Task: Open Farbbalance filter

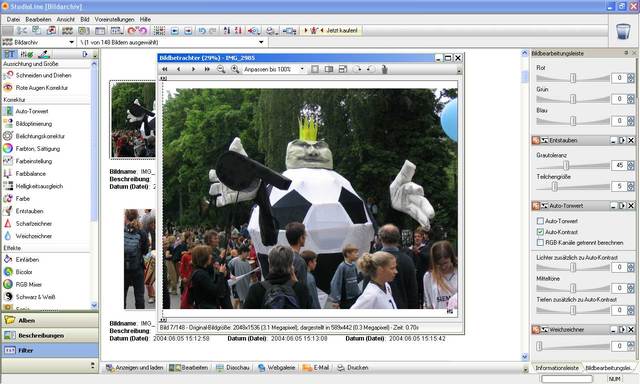Action: pos(25,173)
